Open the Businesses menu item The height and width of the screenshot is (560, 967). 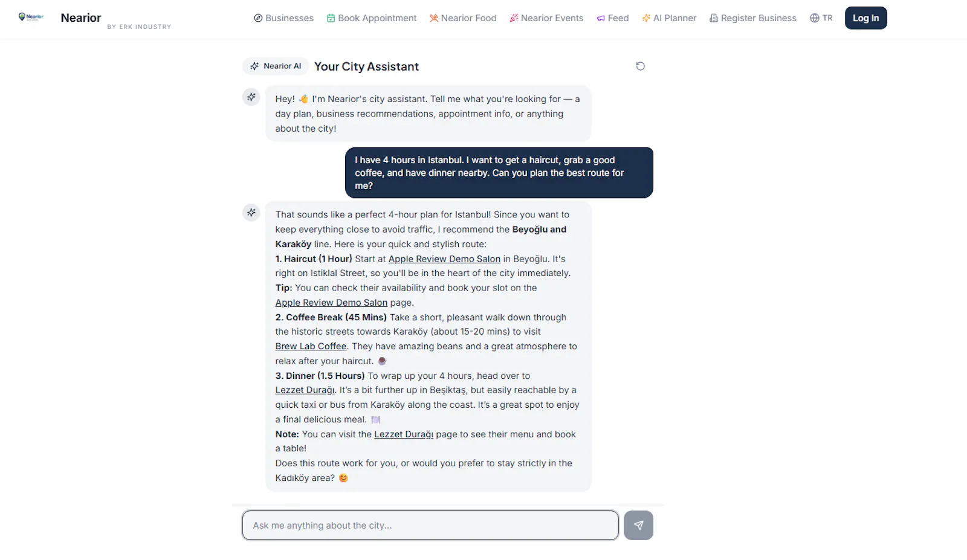click(283, 18)
